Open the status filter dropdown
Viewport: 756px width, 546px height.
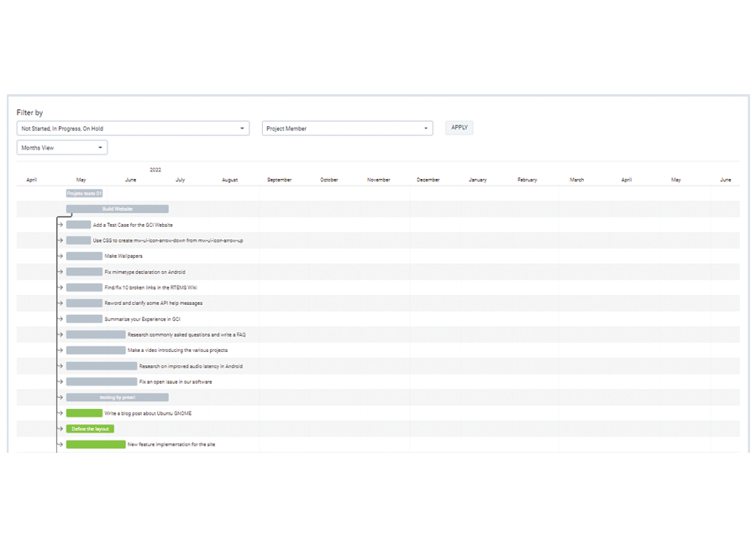click(x=133, y=129)
